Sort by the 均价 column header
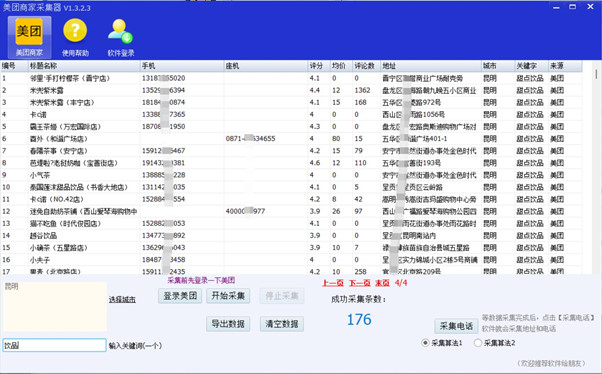Screen dimensions: 602x374 [341, 66]
